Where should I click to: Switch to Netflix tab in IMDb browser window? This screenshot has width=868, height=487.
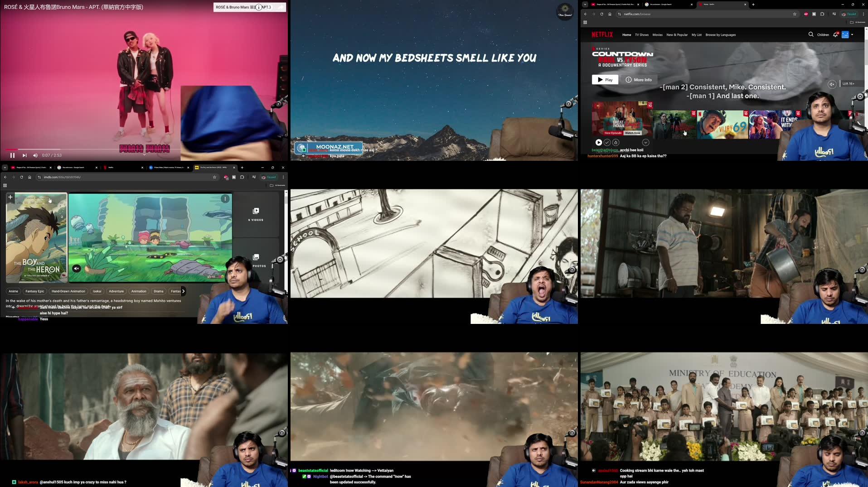122,168
